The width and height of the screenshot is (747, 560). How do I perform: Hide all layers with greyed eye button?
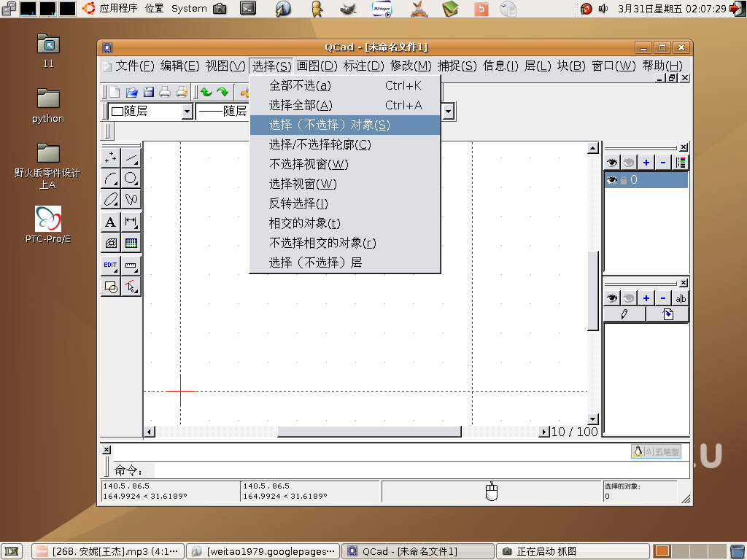629,163
